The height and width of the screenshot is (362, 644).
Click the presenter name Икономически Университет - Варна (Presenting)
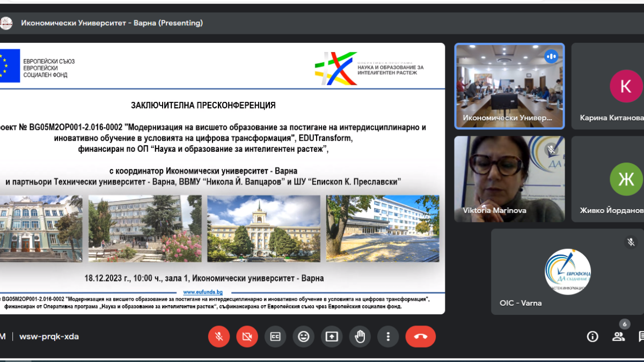click(112, 23)
